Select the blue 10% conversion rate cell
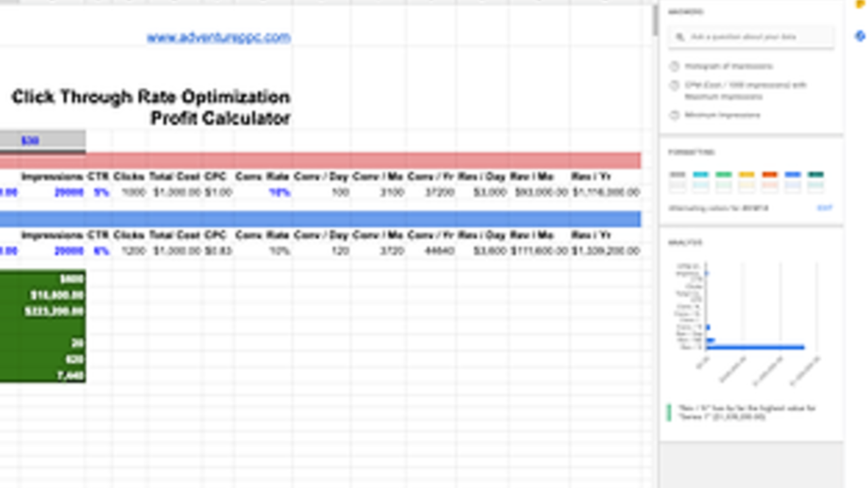The image size is (868, 488). point(279,192)
